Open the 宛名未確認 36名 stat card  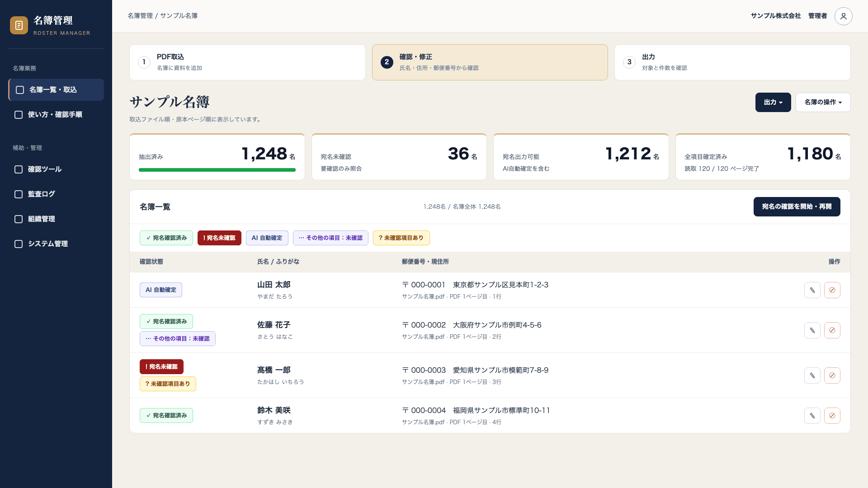coord(399,157)
